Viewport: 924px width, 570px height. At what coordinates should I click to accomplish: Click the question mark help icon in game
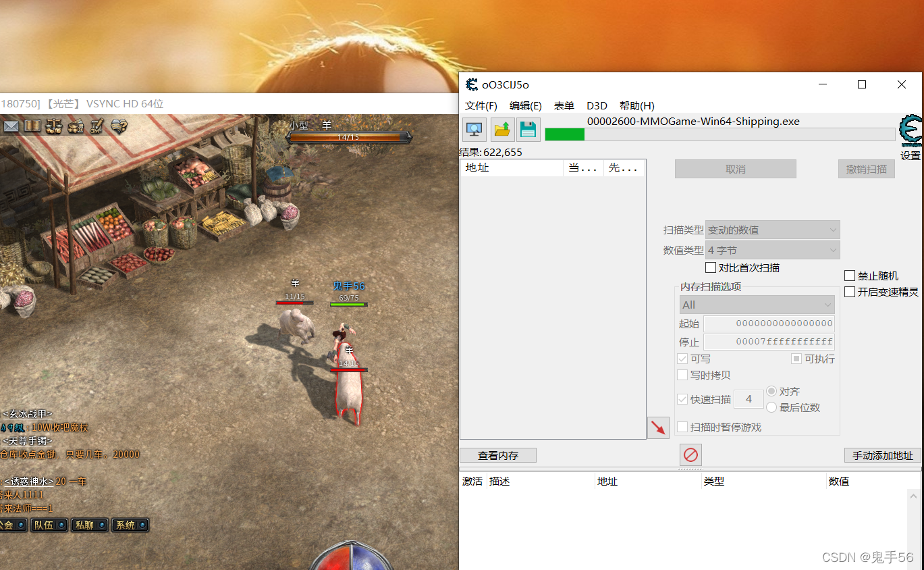click(119, 126)
